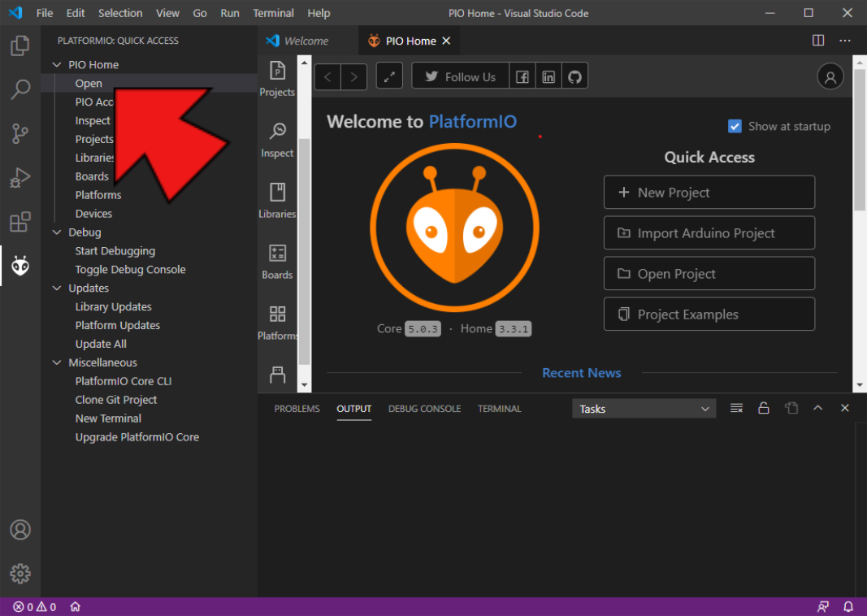Switch to the DEBUG CONSOLE tab

[424, 409]
